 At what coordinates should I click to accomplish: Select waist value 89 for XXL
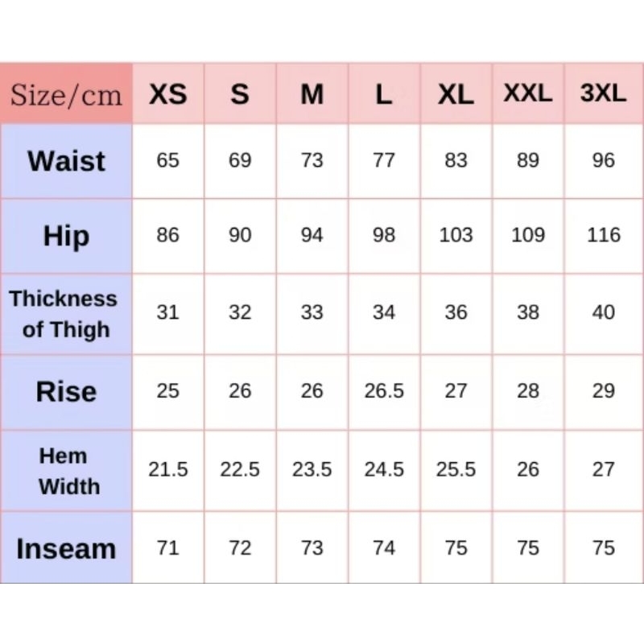[527, 161]
